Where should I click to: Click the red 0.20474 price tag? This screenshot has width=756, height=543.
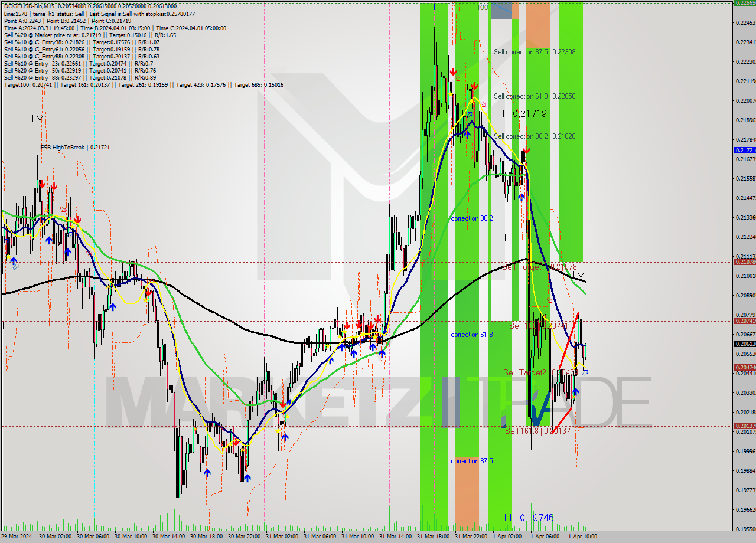744,367
